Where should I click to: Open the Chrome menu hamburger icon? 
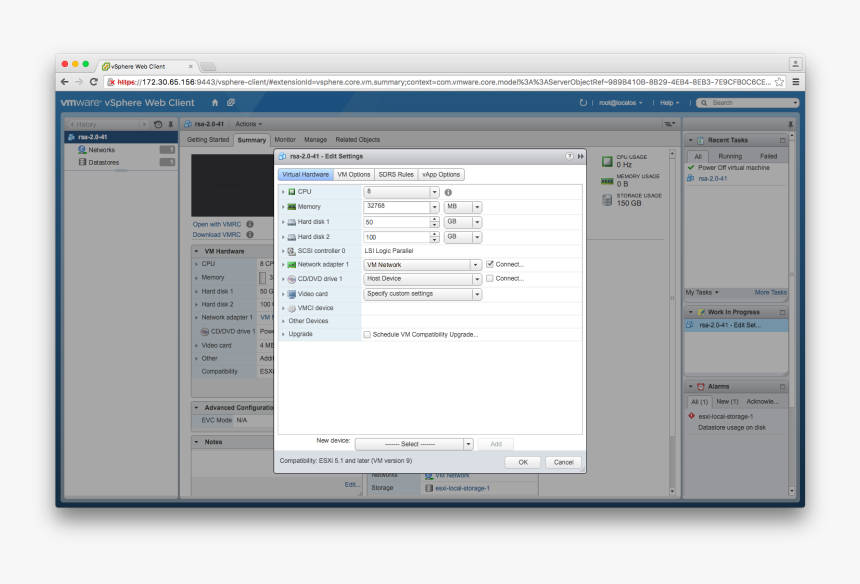click(x=796, y=82)
